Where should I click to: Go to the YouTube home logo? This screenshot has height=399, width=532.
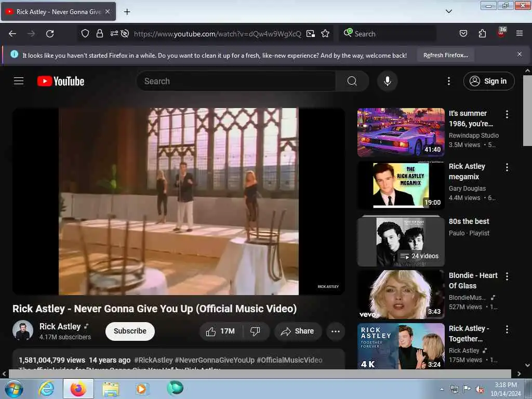tap(61, 81)
